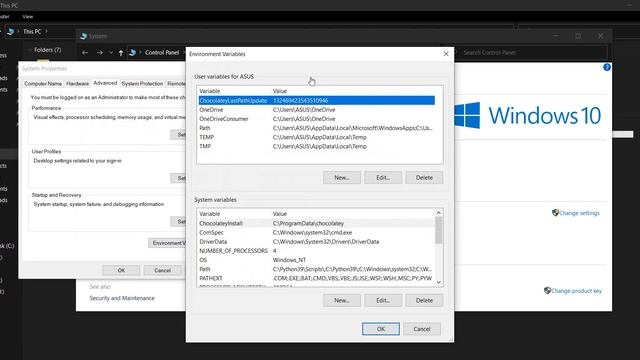Click Up arrow in Control Panel toolbar
Viewport: 640px width, 360px height.
(x=121, y=53)
